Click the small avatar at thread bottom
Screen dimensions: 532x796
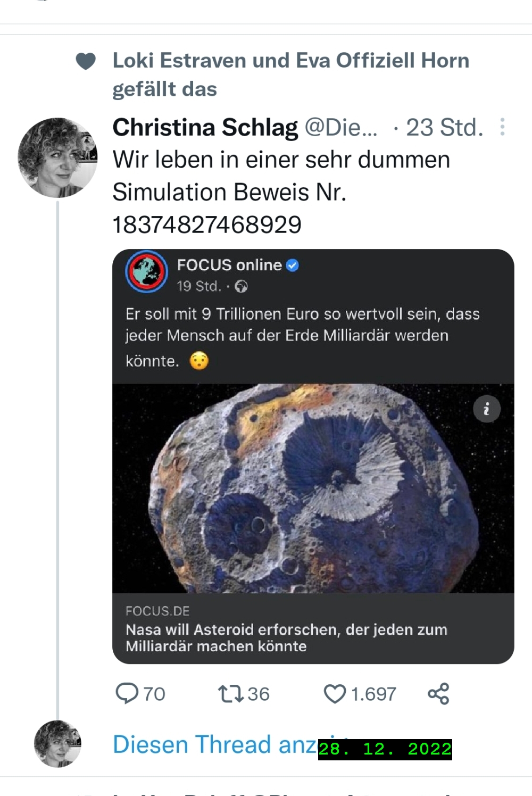57,743
